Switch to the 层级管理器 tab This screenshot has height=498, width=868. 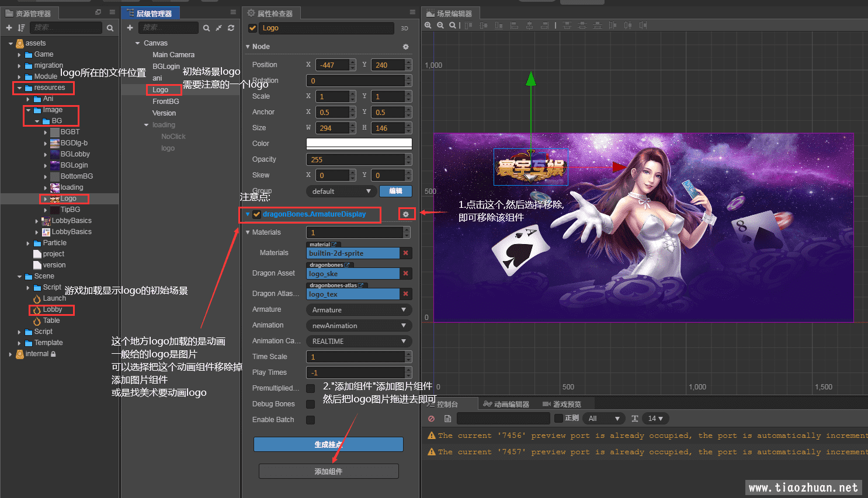(150, 13)
